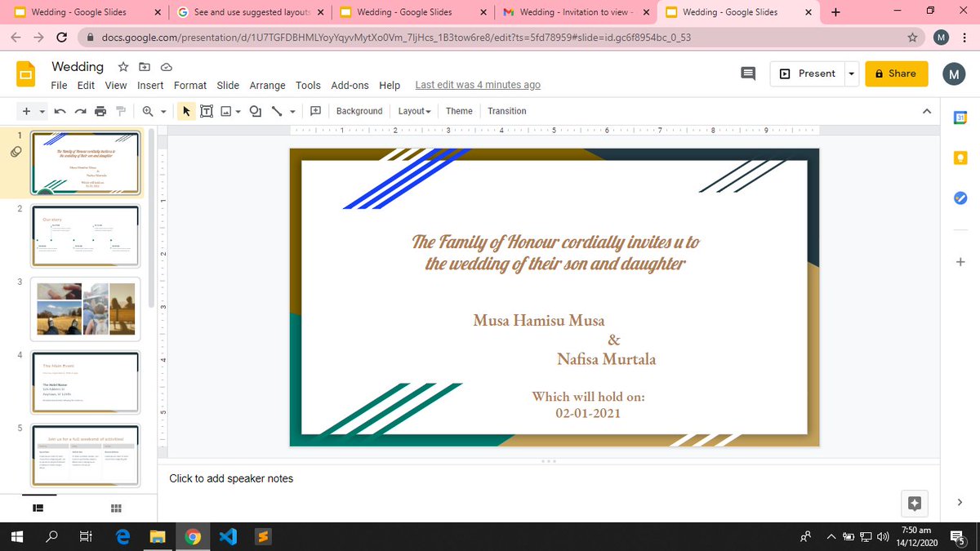Open the File menu
Image resolution: width=980 pixels, height=551 pixels.
click(x=59, y=85)
